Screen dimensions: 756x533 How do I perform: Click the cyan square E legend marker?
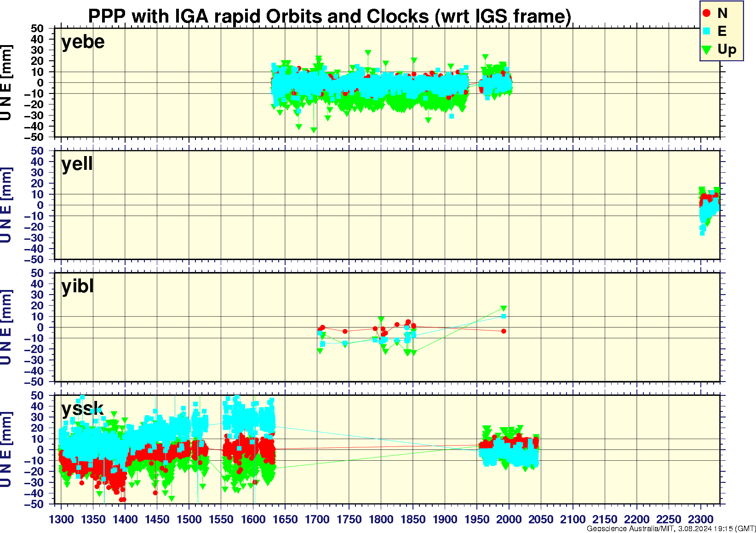pyautogui.click(x=707, y=31)
